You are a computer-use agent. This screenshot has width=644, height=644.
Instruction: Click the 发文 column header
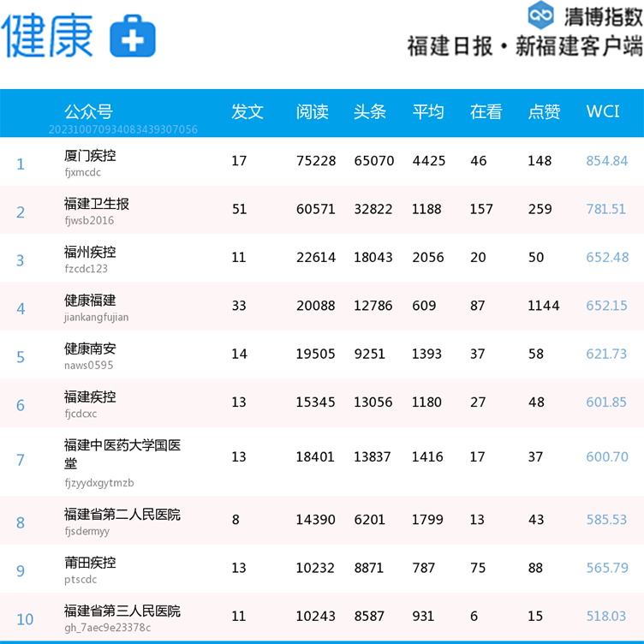point(247,111)
